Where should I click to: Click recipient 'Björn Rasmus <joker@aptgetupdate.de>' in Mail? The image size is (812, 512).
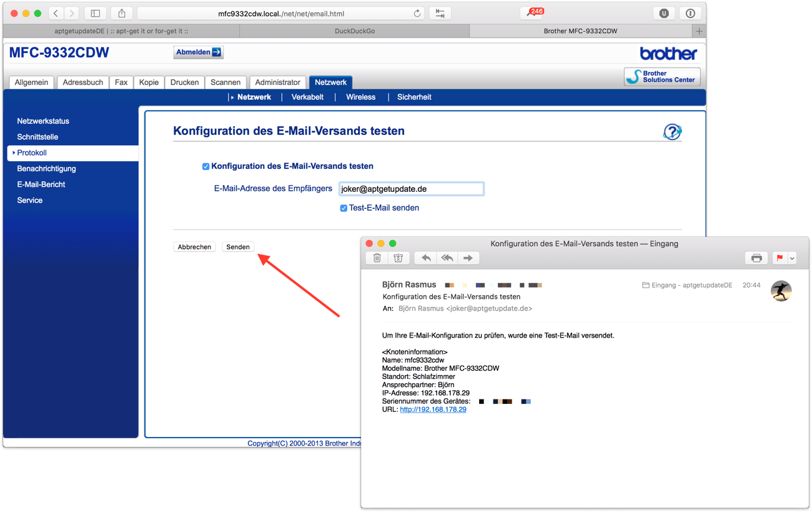[465, 309]
